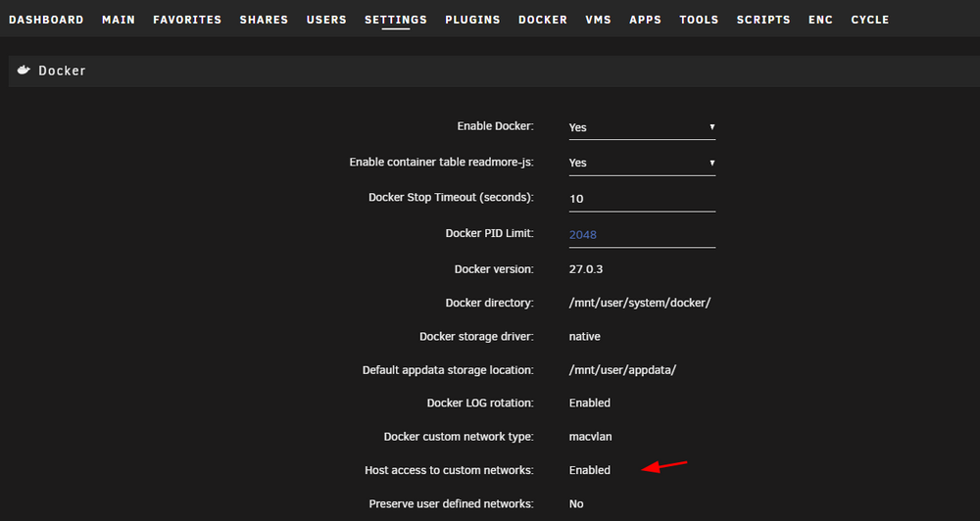Click the /mnt/user/system/docker/ directory path
The height and width of the screenshot is (521, 980).
(x=639, y=303)
